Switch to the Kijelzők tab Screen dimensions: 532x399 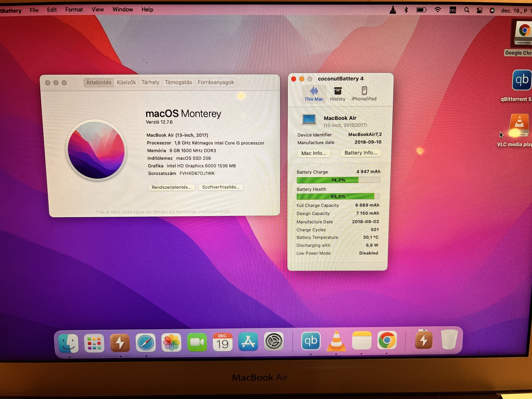click(x=126, y=82)
